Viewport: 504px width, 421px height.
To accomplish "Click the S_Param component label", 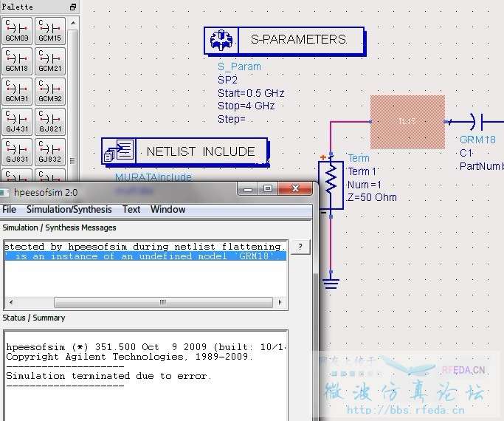I will pyautogui.click(x=239, y=66).
